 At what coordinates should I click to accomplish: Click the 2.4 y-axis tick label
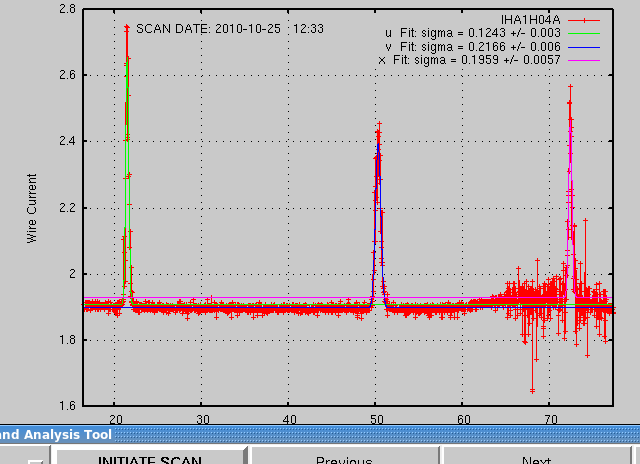[67, 141]
